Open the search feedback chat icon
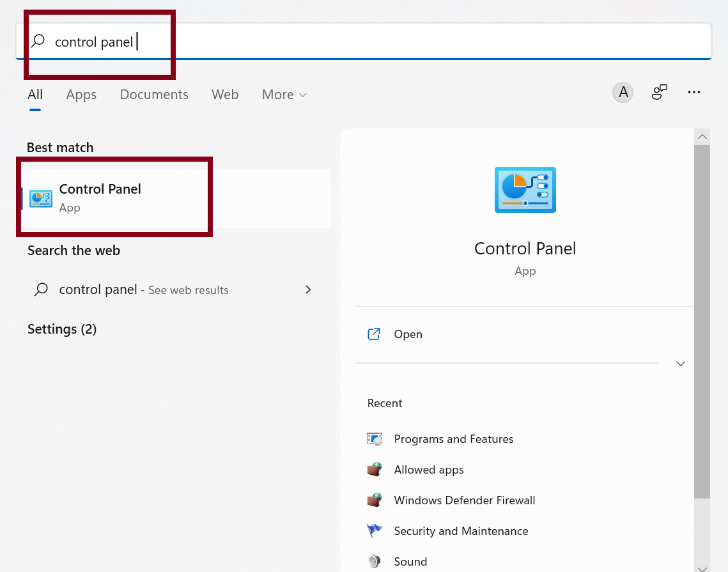Screen dimensions: 728x572 (x=659, y=92)
